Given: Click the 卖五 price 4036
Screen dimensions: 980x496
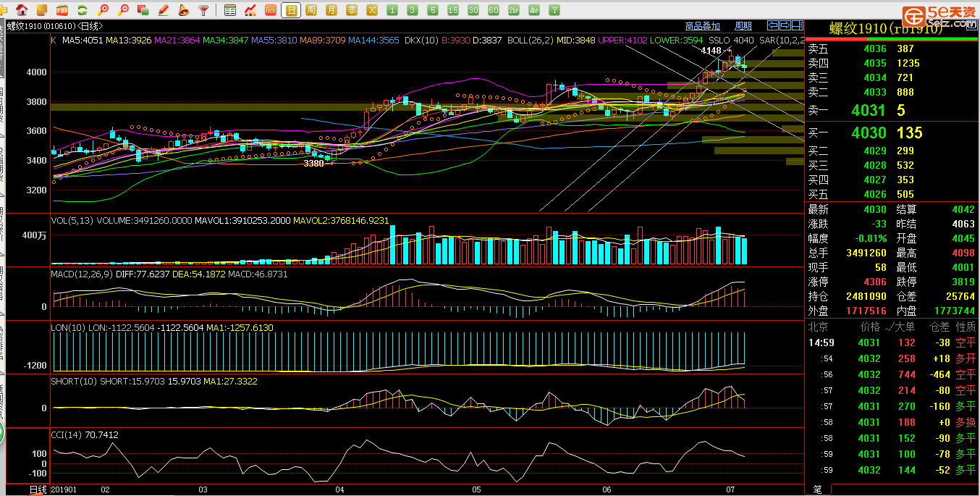Looking at the screenshot, I should pyautogui.click(x=875, y=49).
